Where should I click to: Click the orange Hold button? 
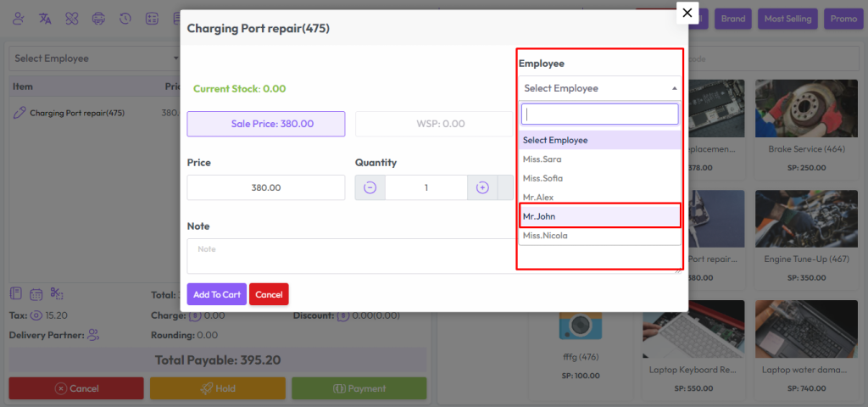pyautogui.click(x=218, y=388)
